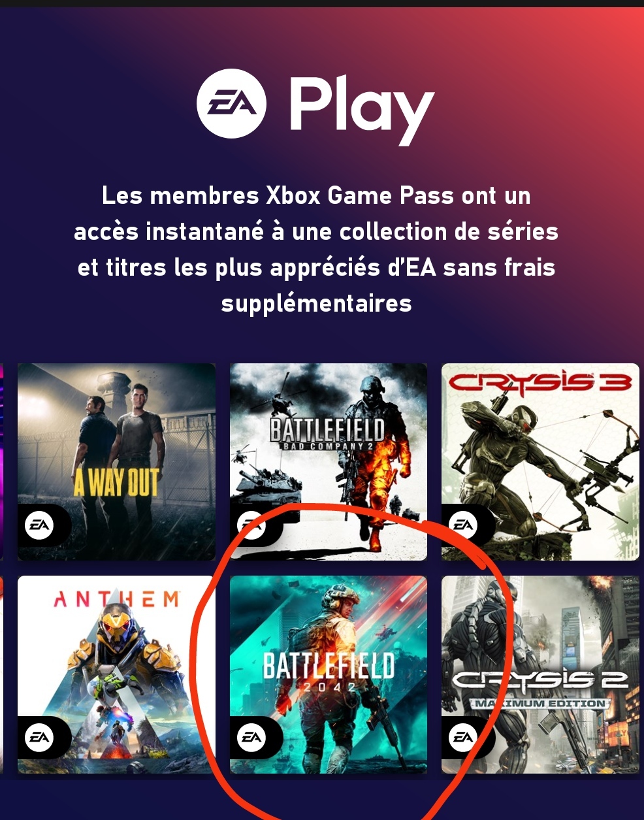The image size is (644, 820).
Task: Click the EA badge on Crysis 3 tile
Action: pyautogui.click(x=464, y=525)
